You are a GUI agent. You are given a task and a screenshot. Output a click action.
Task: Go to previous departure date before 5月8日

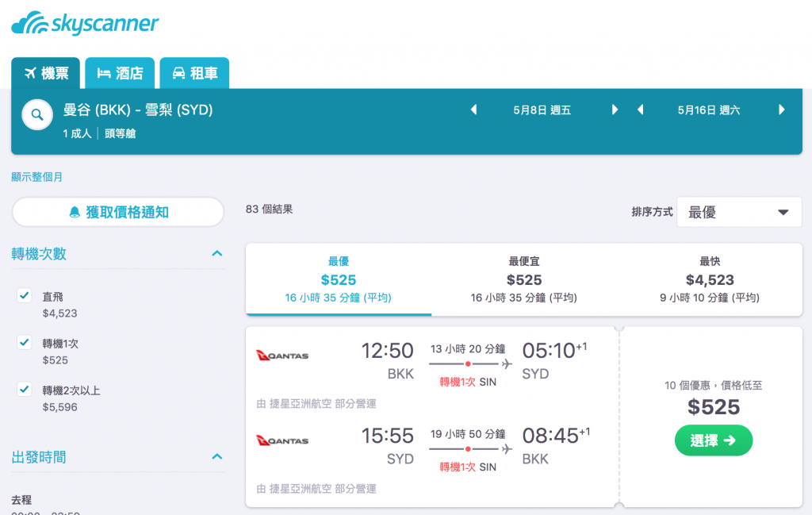click(473, 110)
